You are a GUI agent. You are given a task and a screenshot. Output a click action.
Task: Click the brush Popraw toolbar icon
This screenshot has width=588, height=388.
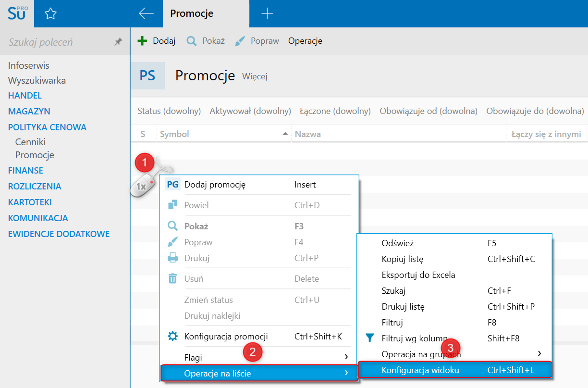click(240, 41)
